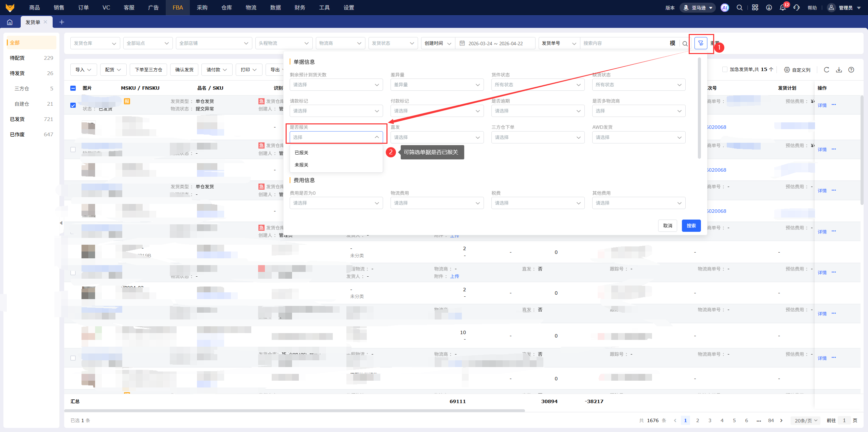Open the notification bell icon
This screenshot has width=868, height=432.
pos(783,7)
